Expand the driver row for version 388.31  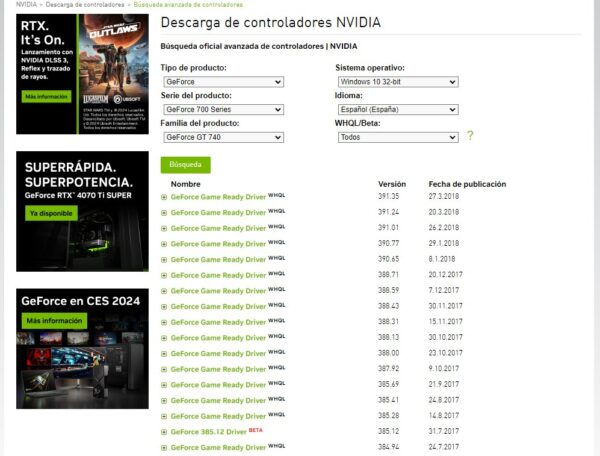[164, 323]
